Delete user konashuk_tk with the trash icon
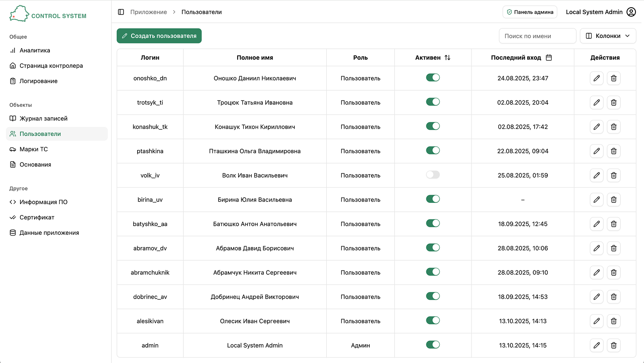The height and width of the screenshot is (363, 644). [x=614, y=127]
